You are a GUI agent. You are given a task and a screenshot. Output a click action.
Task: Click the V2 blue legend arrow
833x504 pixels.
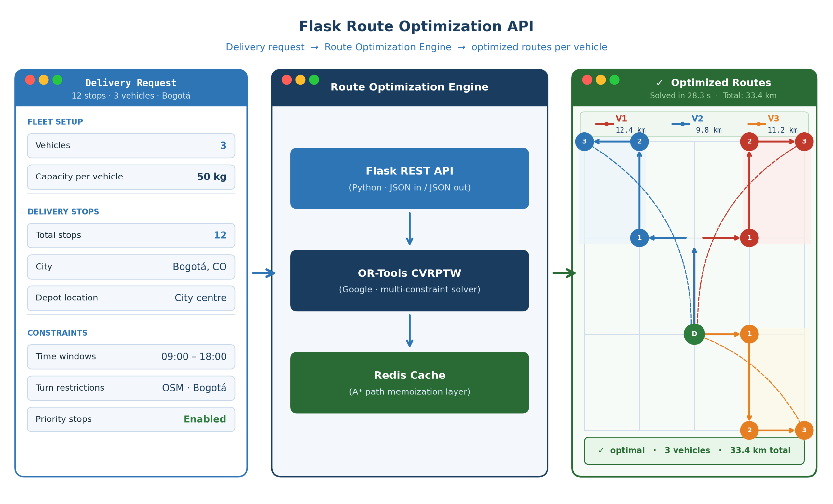[680, 124]
